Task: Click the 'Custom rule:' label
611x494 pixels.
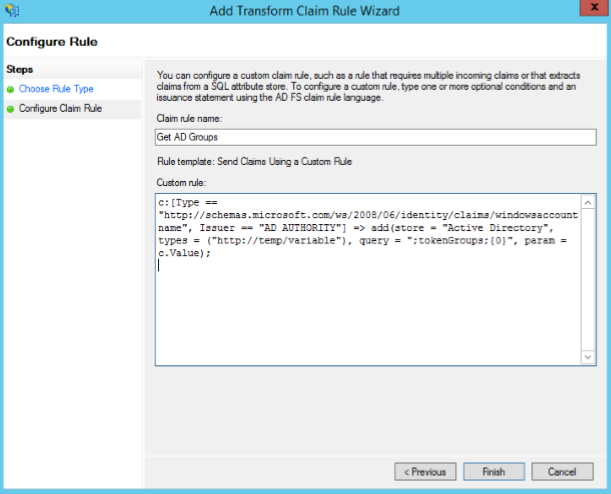Action: pos(181,182)
